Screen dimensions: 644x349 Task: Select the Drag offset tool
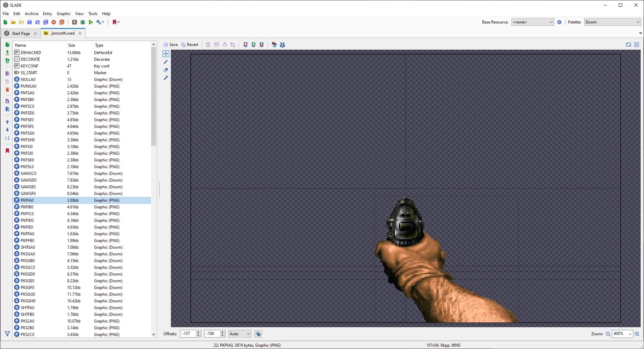[166, 54]
